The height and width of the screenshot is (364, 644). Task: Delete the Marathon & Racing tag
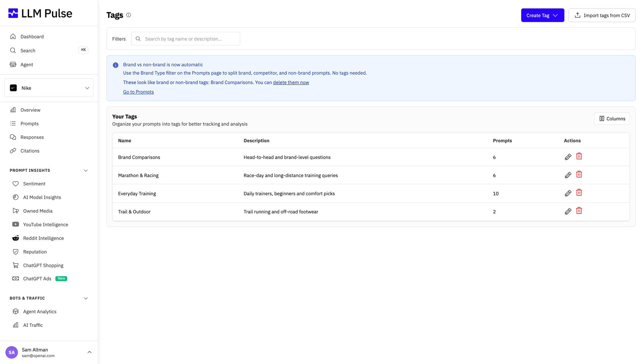pyautogui.click(x=579, y=174)
